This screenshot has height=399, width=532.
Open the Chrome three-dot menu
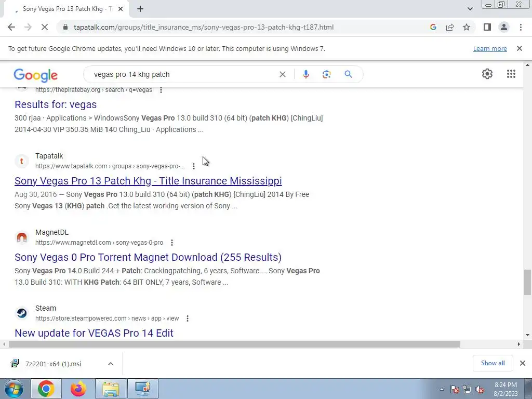point(521,27)
